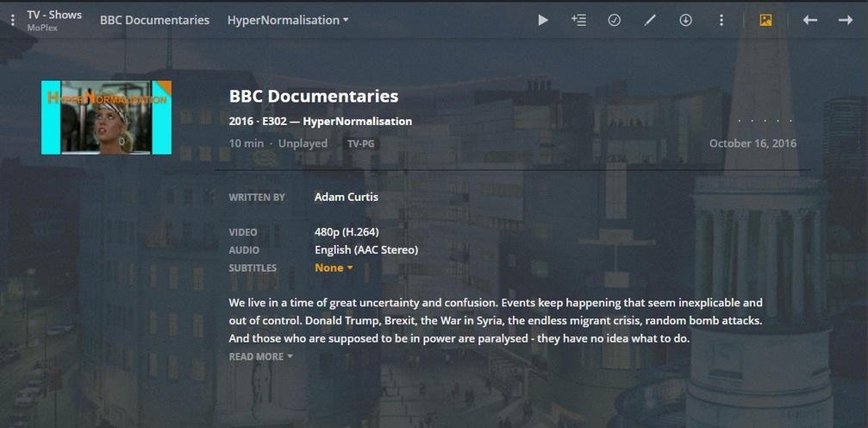Click the English (AAC Stereo) audio value
Screen dimensions: 868x428
366,250
